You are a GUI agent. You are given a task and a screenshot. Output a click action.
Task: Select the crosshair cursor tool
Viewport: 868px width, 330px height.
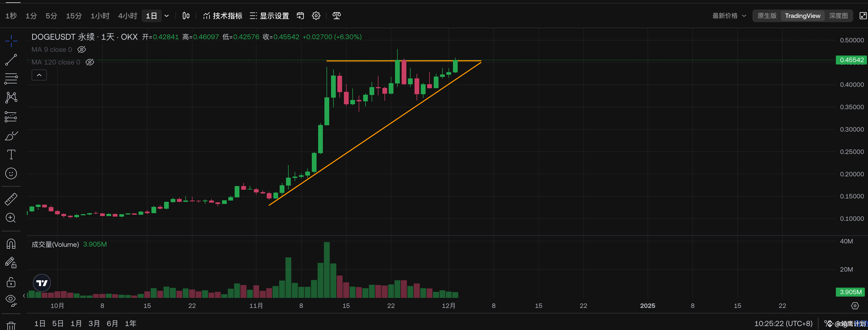[11, 41]
